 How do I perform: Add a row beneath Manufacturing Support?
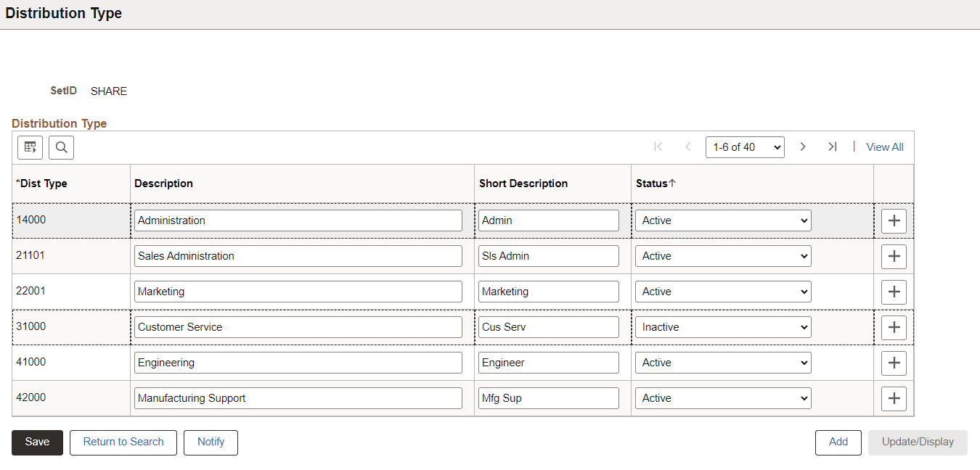[893, 397]
